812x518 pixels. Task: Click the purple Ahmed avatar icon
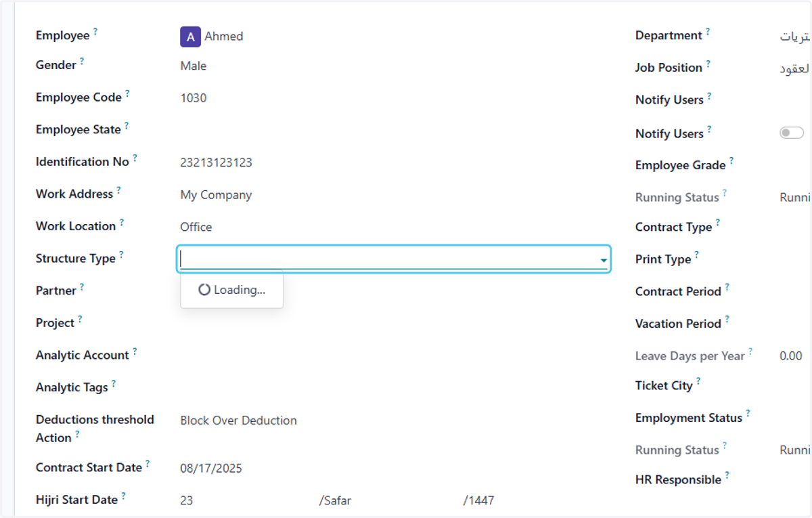190,37
